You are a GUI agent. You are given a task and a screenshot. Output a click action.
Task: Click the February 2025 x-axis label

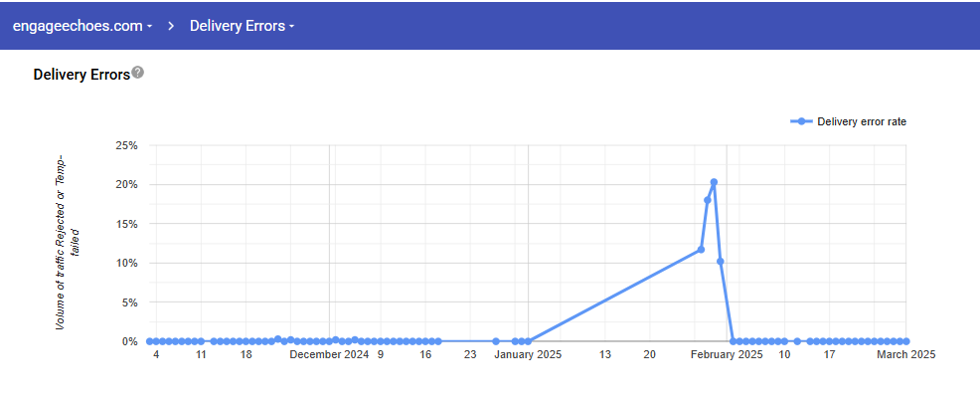coord(727,354)
